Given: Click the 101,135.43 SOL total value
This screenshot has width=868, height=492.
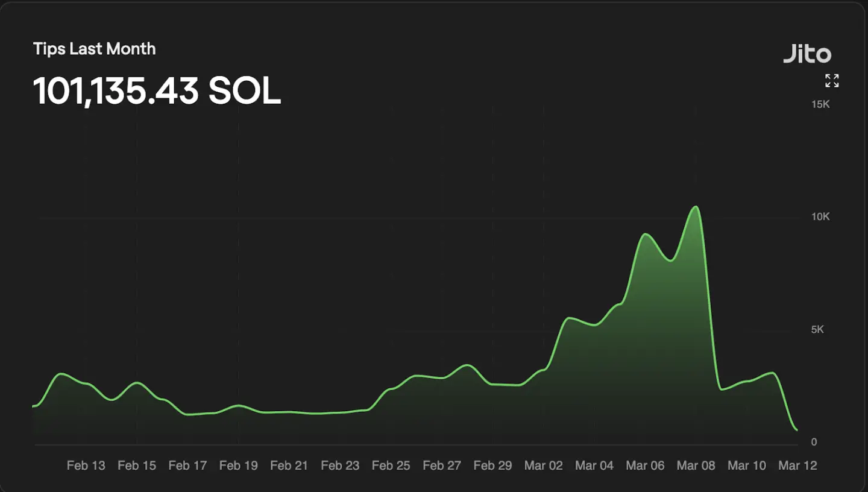Looking at the screenshot, I should pos(157,89).
